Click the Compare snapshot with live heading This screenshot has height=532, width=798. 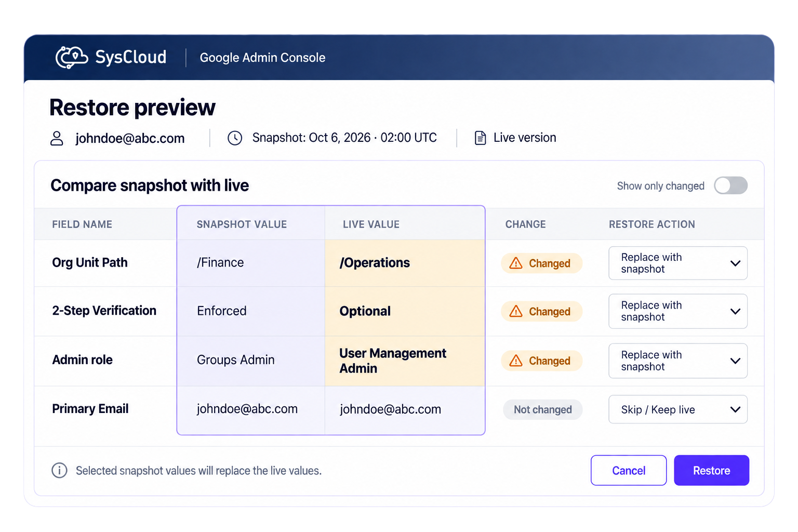[150, 185]
